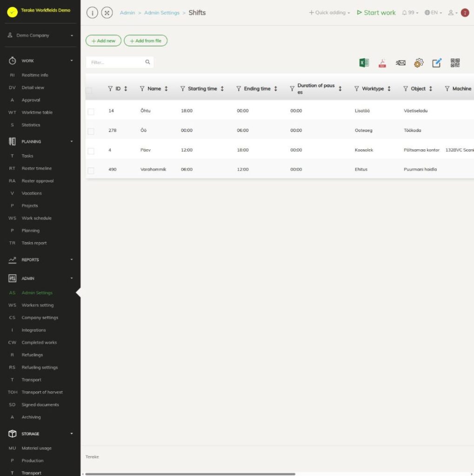Click the Teroke Workfields yellow logo
The width and height of the screenshot is (474, 476).
pos(13,12)
